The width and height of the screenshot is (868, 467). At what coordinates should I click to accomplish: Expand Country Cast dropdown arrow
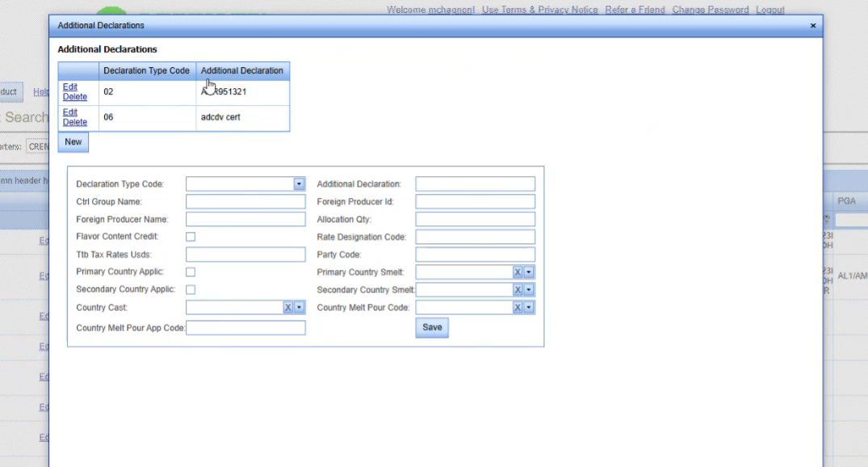299,308
